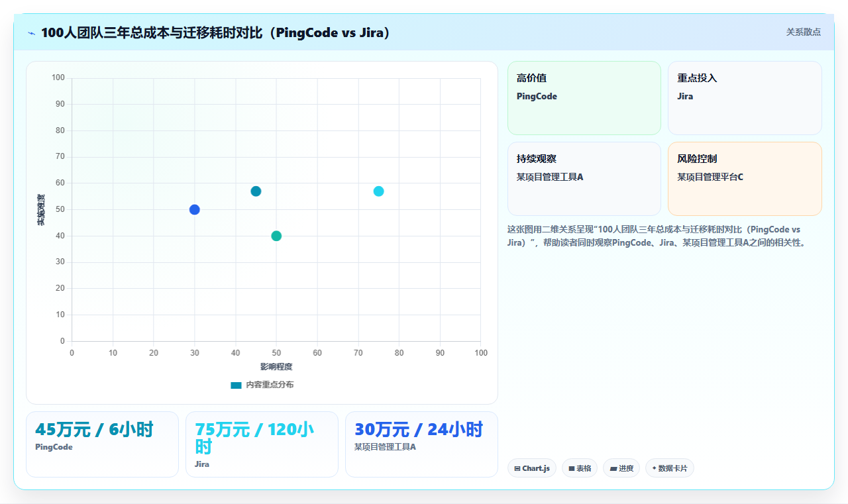This screenshot has height=504, width=848.
Task: Click the 表格 tag chip
Action: (x=580, y=468)
